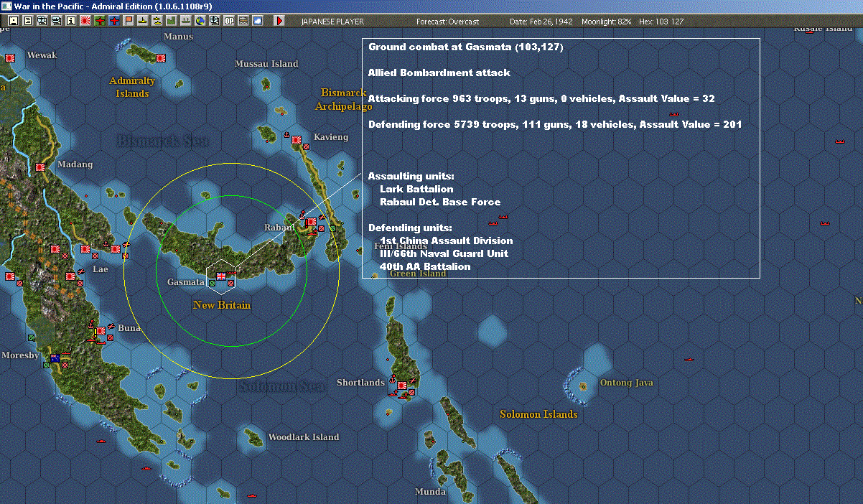Click the green docked ships toolbar icon
The width and height of the screenshot is (863, 504).
click(x=185, y=21)
